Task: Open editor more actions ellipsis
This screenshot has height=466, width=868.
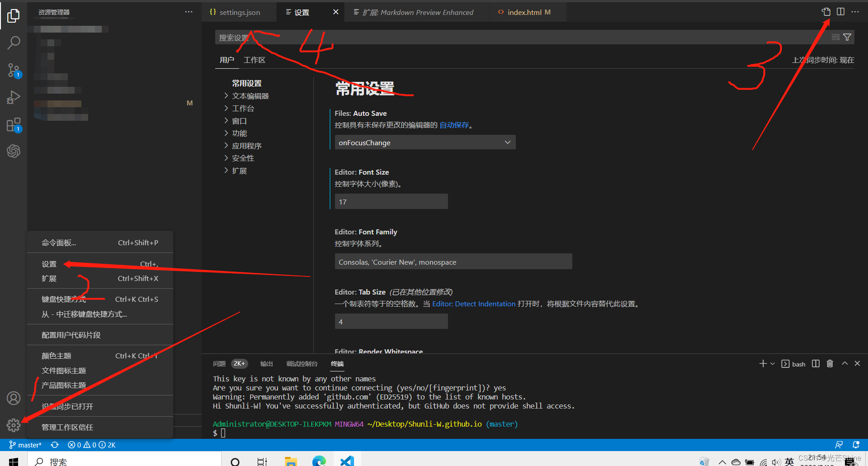Action: coord(855,12)
